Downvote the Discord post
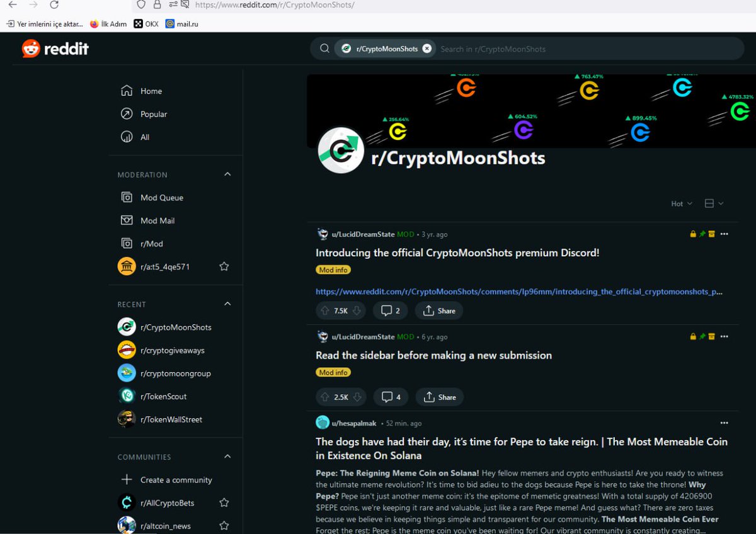The image size is (756, 534). click(x=357, y=310)
